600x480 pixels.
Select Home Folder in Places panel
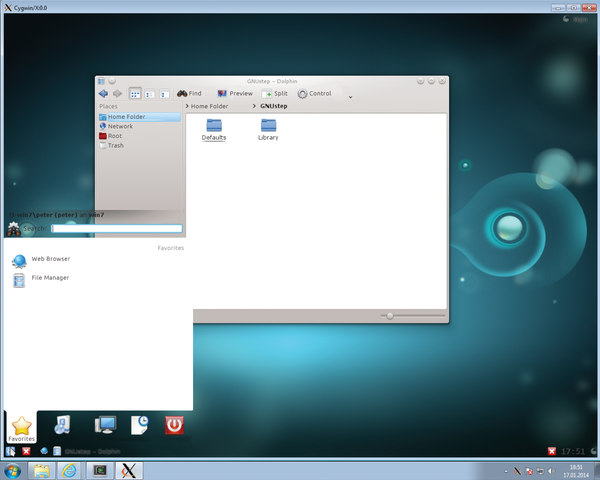coord(140,117)
